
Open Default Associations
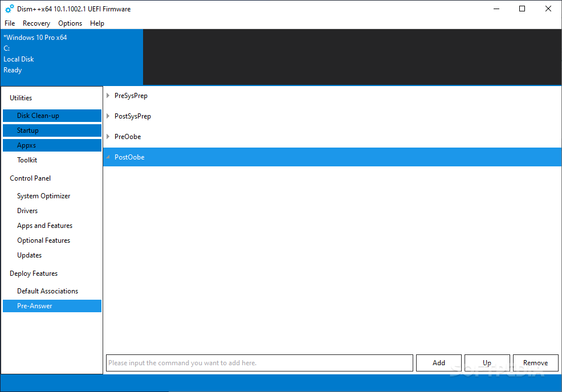pos(52,291)
